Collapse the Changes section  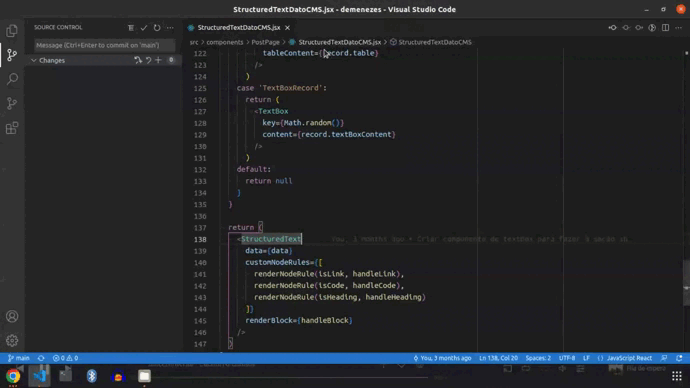tap(33, 60)
